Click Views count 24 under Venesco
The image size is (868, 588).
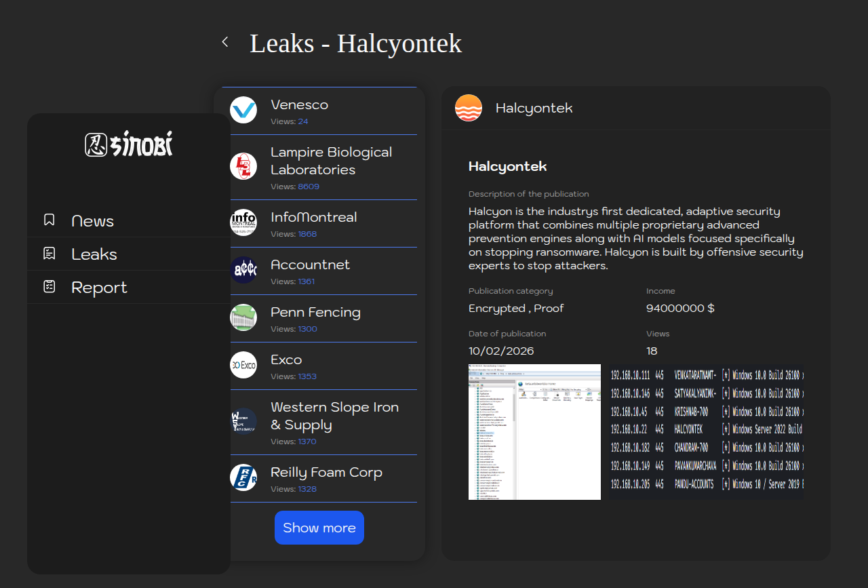[303, 121]
